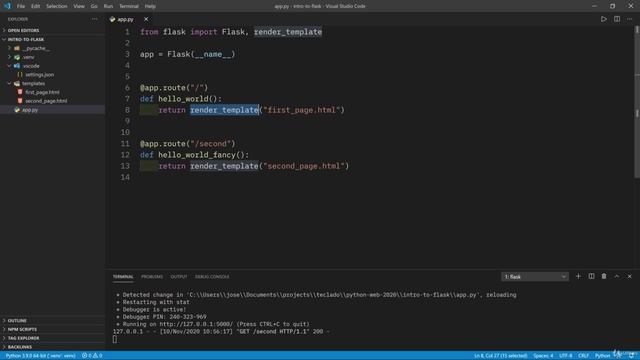The image size is (640, 360).
Task: Change the CRLF line ending
Action: [583, 356]
